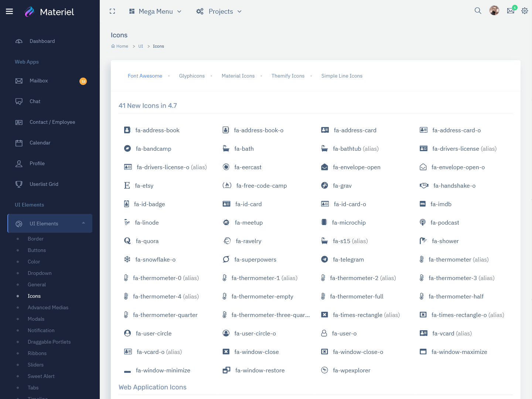
Task: Click the fa-free-code-camp icon
Action: (x=227, y=185)
